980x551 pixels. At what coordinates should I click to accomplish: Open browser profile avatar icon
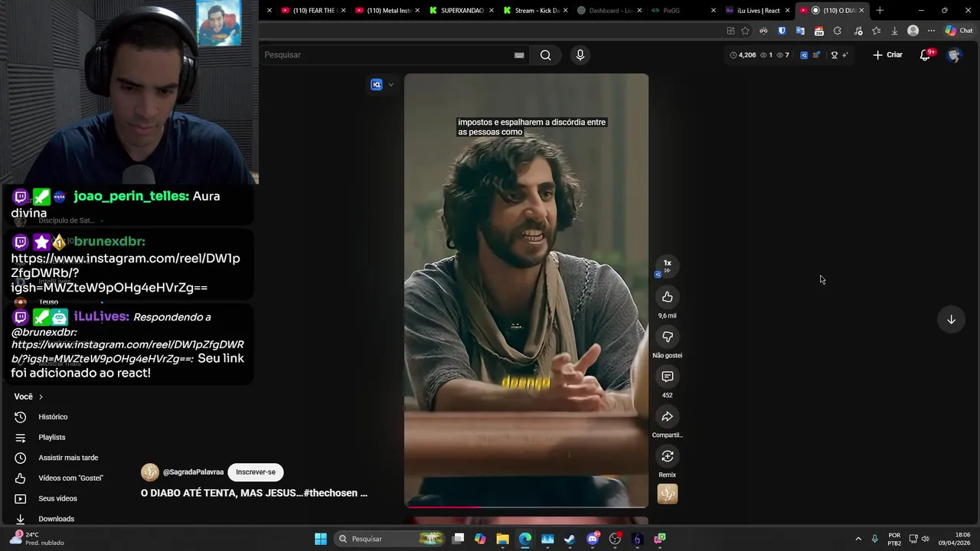coord(913,31)
